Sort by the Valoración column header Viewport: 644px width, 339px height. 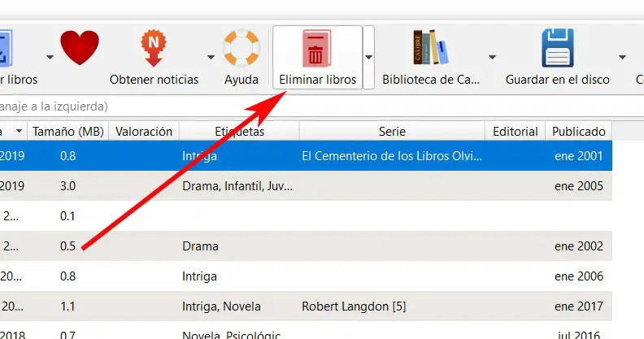(144, 131)
